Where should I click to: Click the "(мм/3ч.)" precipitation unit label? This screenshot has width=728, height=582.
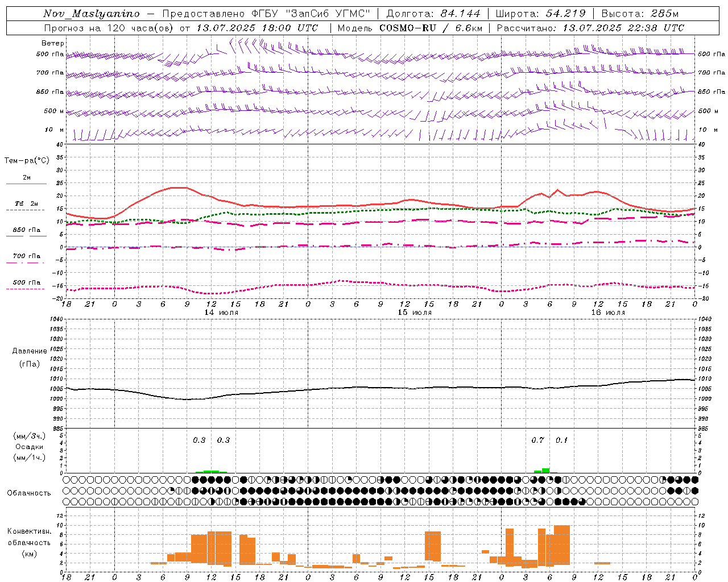(x=30, y=436)
